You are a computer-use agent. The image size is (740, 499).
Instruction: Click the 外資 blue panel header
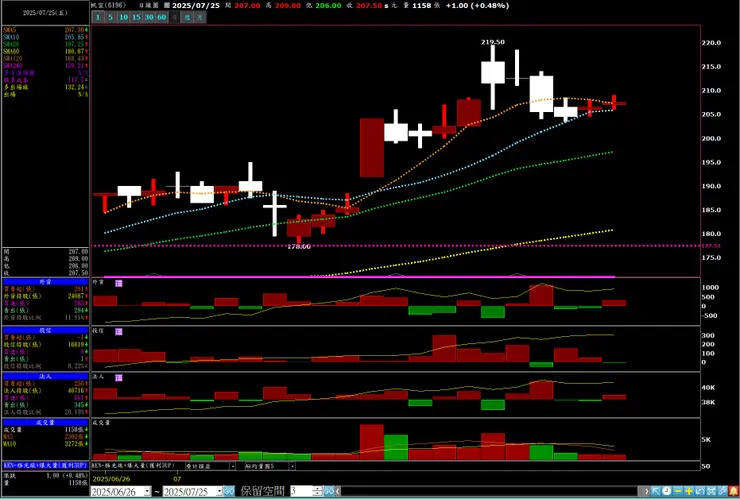click(x=46, y=282)
